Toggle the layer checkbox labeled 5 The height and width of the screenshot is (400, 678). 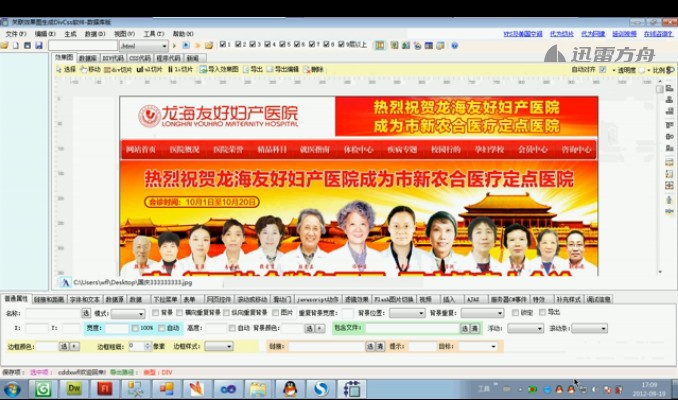282,44
